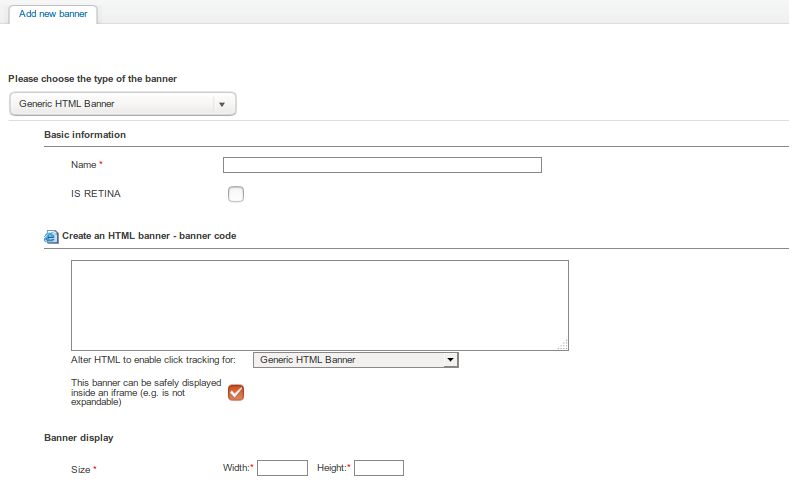Image resolution: width=800 pixels, height=500 pixels.
Task: Click the banner Name text field
Action: coord(382,165)
